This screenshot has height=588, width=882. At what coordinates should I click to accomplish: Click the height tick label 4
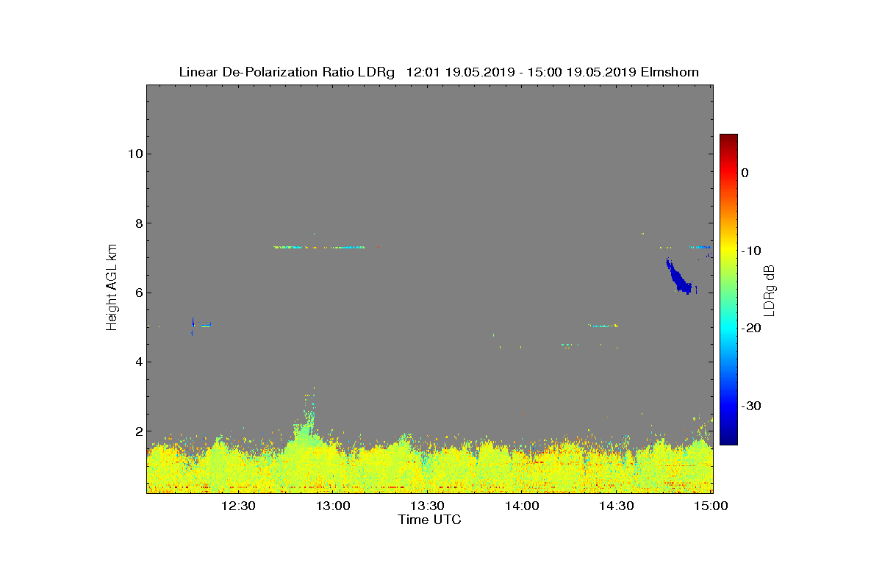[137, 362]
